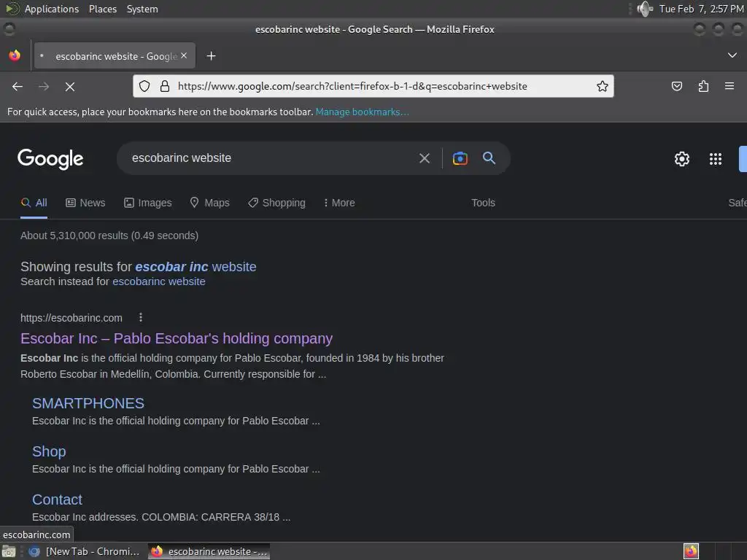Click the clock showing Tue Feb 7
Image resolution: width=747 pixels, height=560 pixels.
tap(701, 9)
